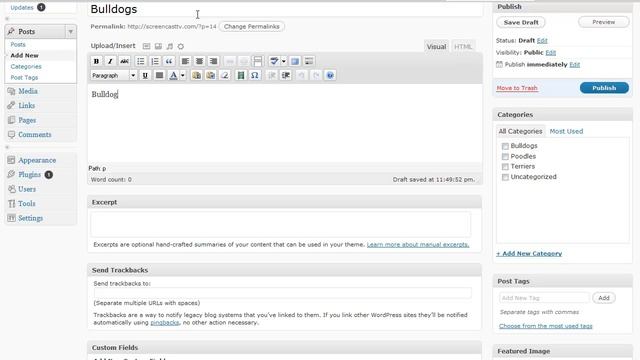Add media via Upload/Insert last icon

pyautogui.click(x=181, y=47)
